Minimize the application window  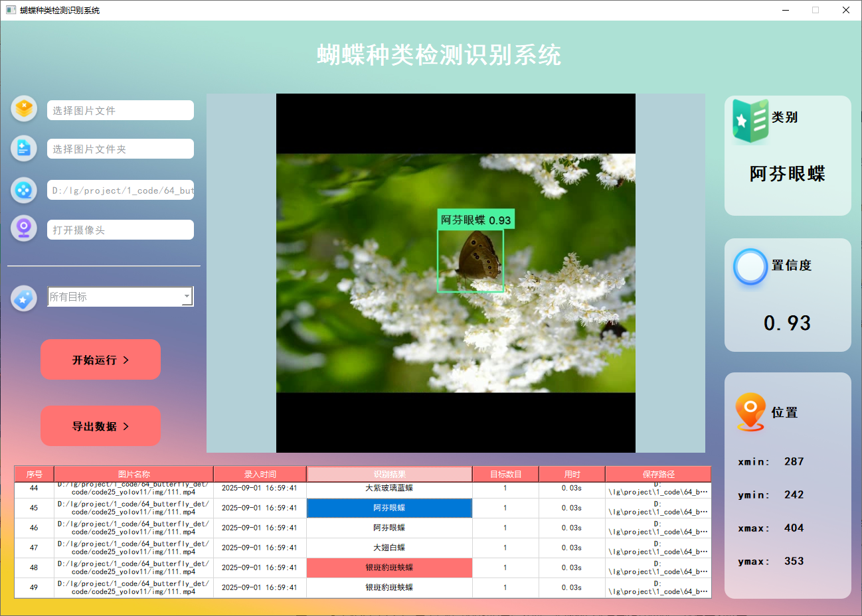point(786,10)
